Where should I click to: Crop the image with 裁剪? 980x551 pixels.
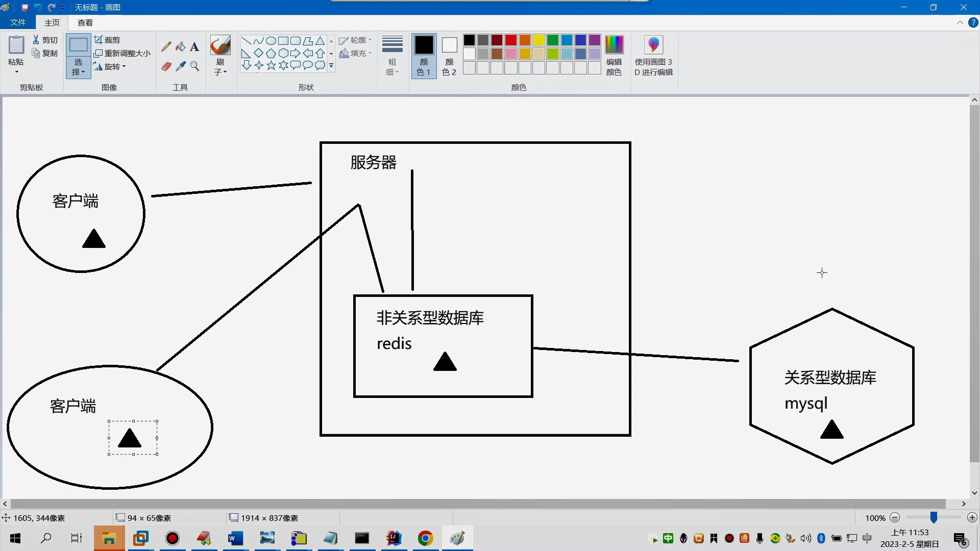click(x=107, y=40)
